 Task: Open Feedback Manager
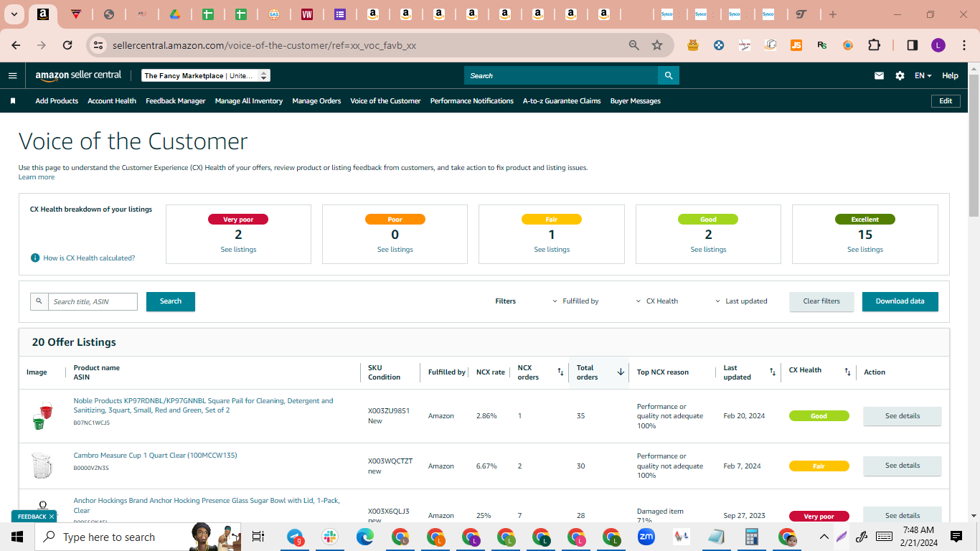click(176, 101)
